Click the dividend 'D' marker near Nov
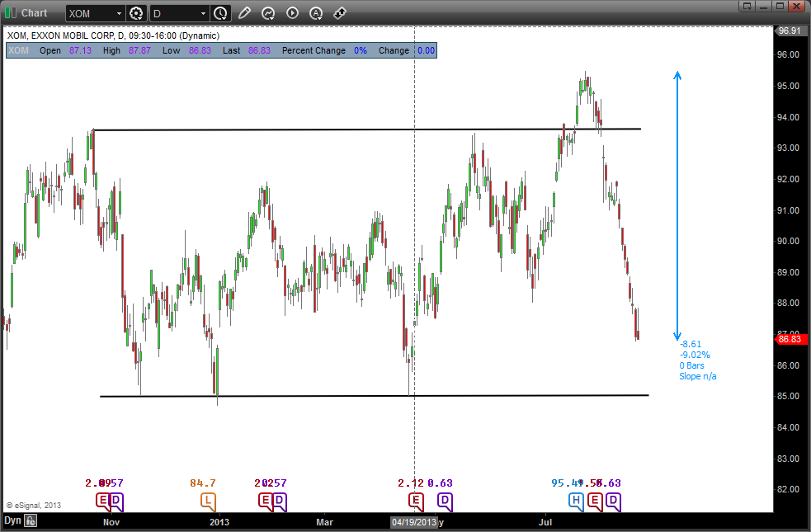Image resolution: width=811 pixels, height=532 pixels. coord(116,501)
